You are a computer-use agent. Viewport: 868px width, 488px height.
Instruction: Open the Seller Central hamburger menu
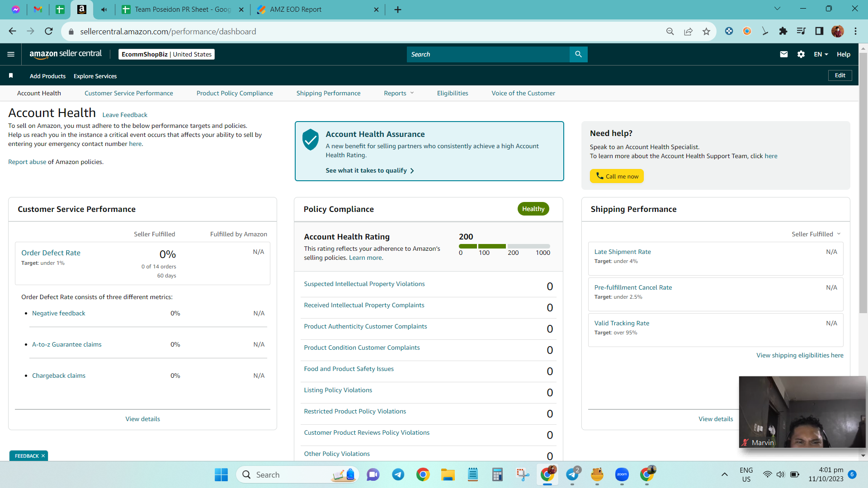[x=11, y=54]
